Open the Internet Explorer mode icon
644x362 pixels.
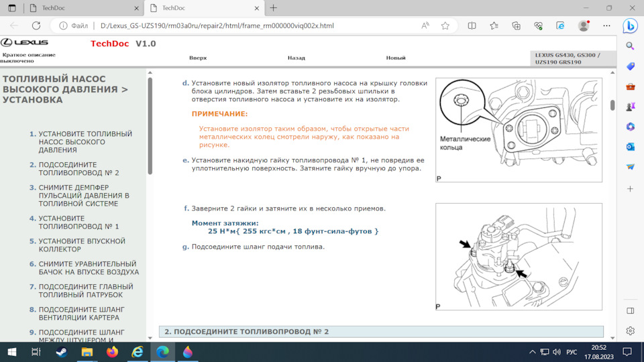point(561,25)
